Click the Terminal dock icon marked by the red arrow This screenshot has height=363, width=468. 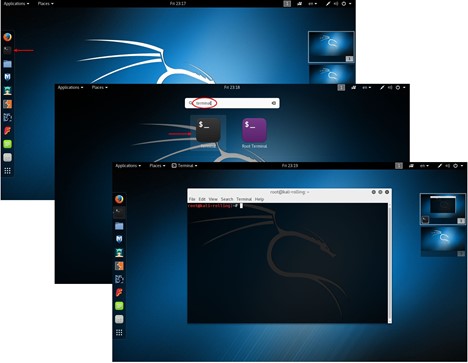pyautogui.click(x=7, y=50)
